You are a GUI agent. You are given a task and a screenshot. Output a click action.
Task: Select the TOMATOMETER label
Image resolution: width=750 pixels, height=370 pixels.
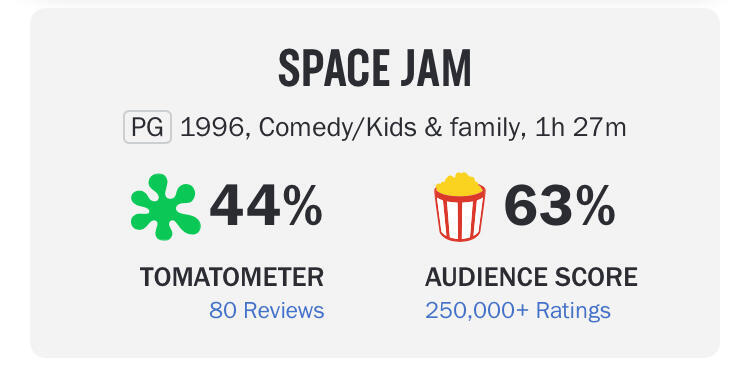click(x=232, y=277)
